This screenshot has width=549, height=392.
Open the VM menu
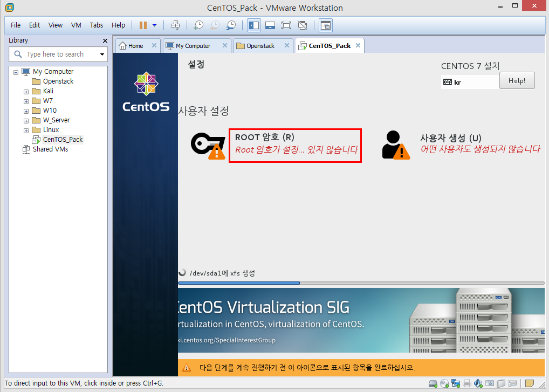(x=76, y=25)
